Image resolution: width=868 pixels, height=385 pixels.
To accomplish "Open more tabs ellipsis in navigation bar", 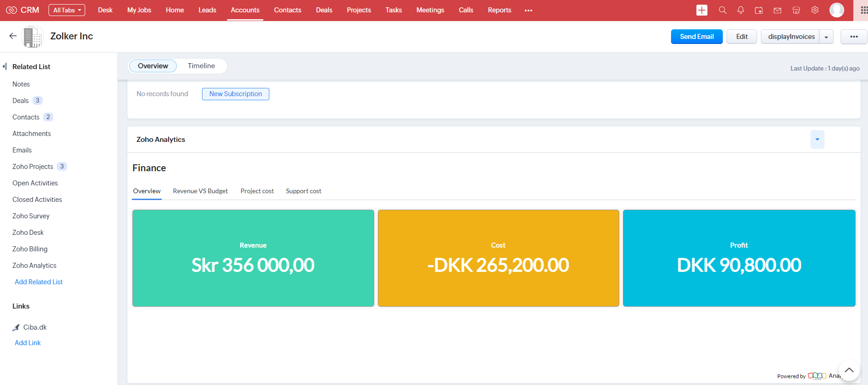I will (x=528, y=10).
